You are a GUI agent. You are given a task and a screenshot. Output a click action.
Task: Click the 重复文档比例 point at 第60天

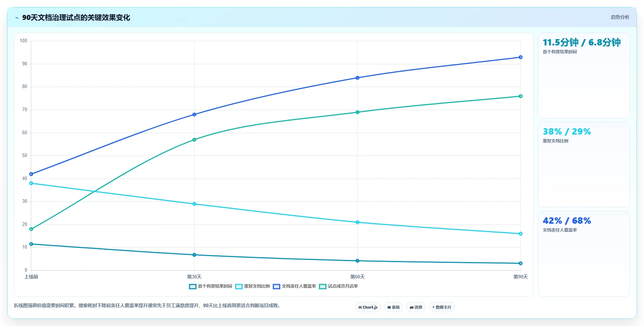click(x=357, y=222)
